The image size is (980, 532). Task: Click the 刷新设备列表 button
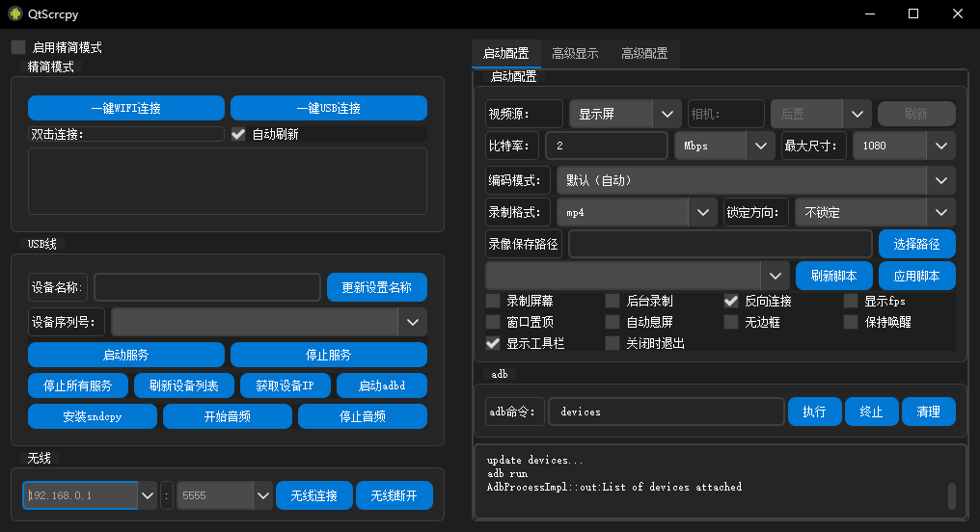184,386
